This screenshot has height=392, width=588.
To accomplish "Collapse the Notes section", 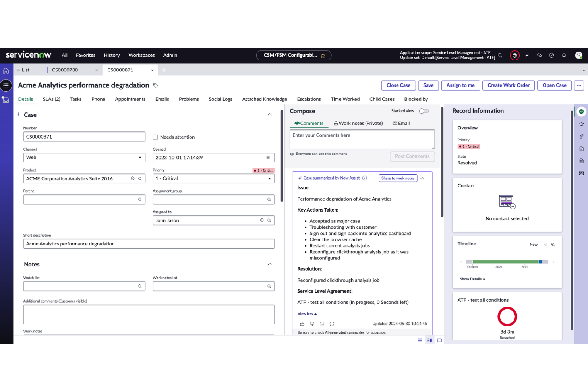I will [270, 264].
